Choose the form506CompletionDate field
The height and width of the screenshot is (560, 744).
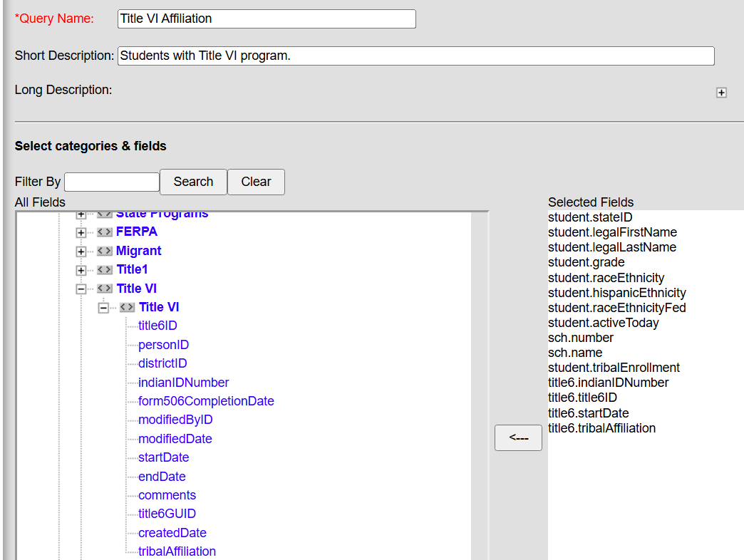(205, 401)
